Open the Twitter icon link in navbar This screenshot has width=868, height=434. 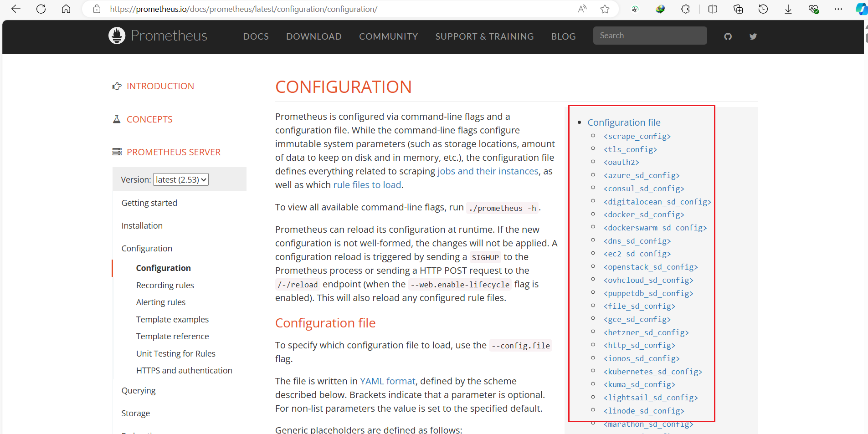tap(753, 36)
